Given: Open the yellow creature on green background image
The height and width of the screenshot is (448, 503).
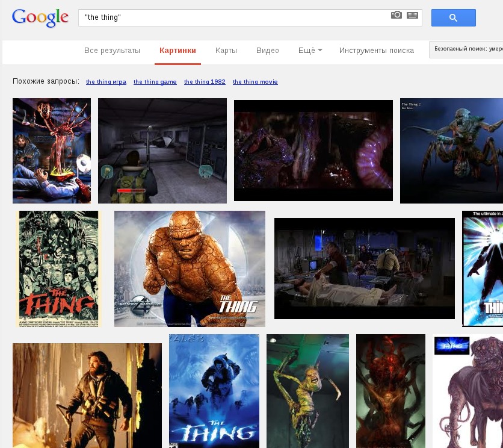Looking at the screenshot, I should pyautogui.click(x=307, y=391).
